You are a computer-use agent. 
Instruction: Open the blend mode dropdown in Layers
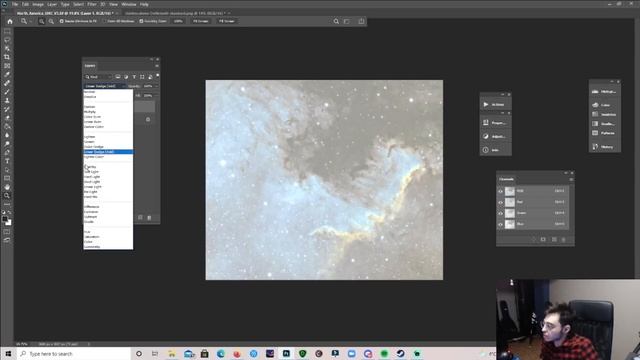point(105,86)
